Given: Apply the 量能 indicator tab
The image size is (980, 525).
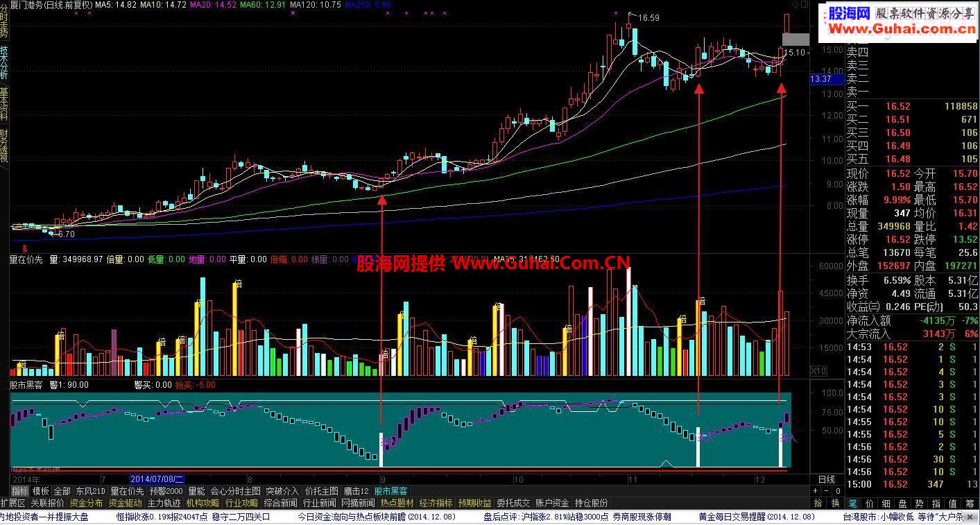Looking at the screenshot, I should 196,491.
